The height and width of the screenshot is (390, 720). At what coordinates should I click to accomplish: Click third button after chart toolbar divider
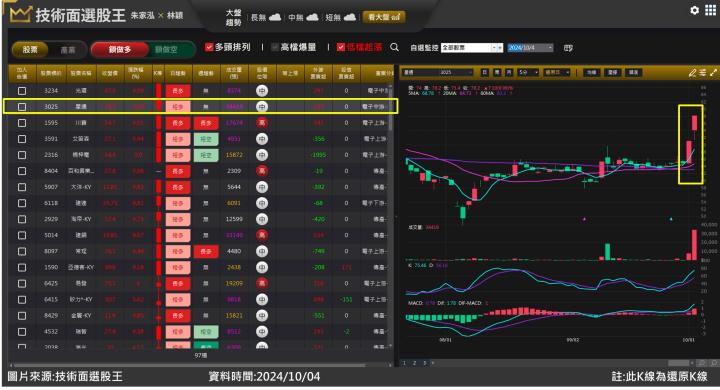pyautogui.click(x=633, y=73)
